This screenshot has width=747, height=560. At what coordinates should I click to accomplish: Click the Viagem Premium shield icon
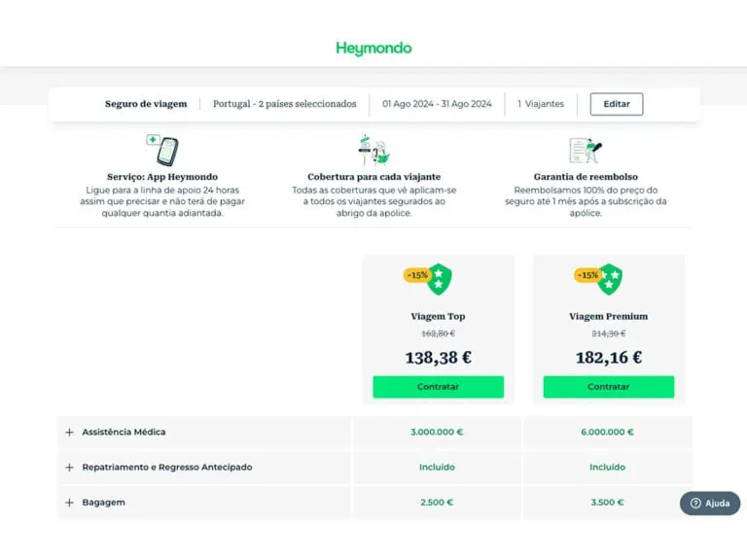tap(609, 279)
